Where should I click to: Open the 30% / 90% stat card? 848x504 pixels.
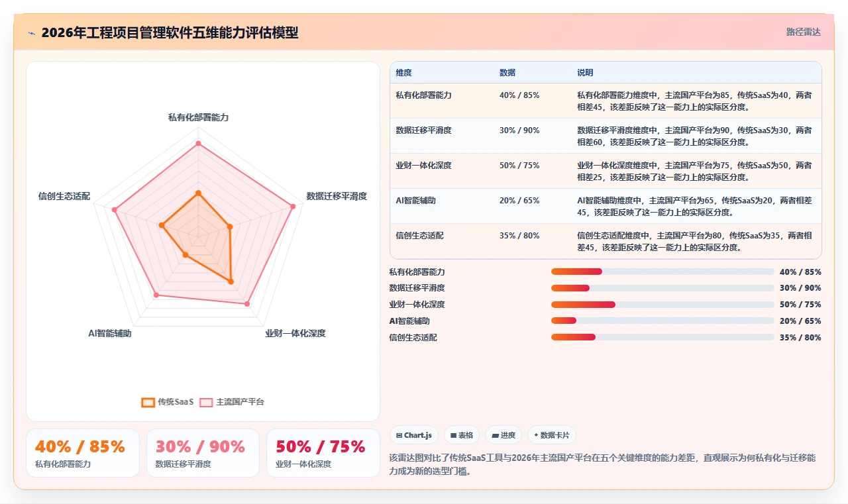pos(203,453)
